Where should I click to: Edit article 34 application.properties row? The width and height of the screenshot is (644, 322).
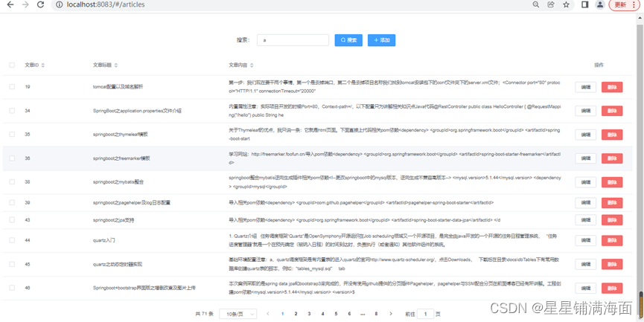[x=586, y=111]
